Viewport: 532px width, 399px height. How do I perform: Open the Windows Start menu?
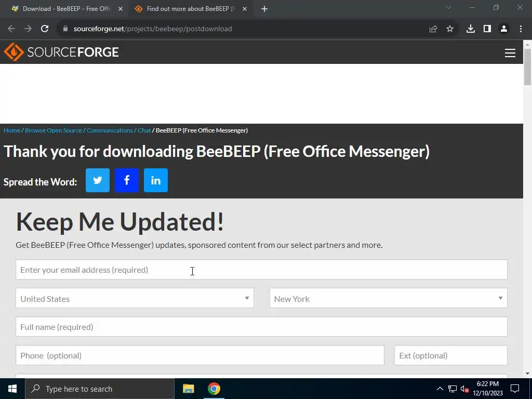pos(12,389)
